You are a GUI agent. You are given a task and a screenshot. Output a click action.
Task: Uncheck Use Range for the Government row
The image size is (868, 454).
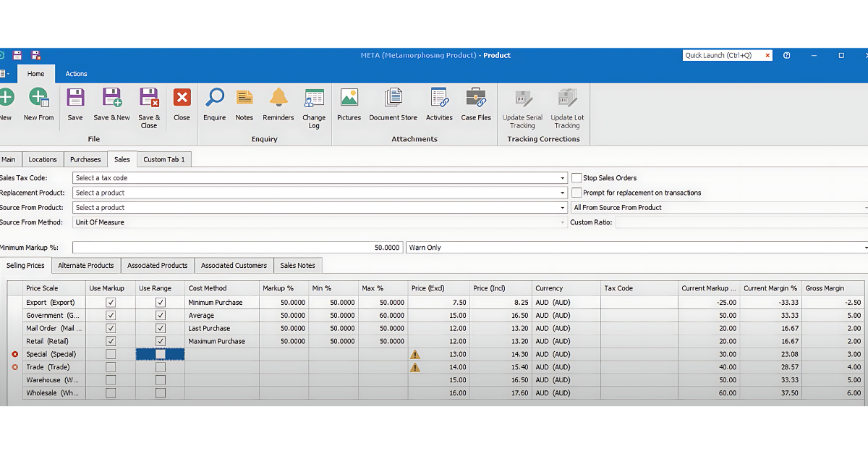coord(161,315)
